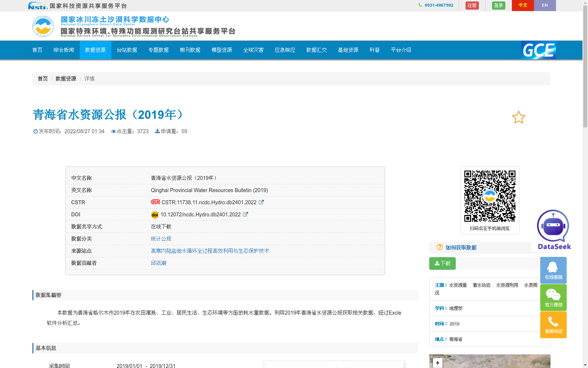Click the data center round logo
588x368 pixels.
[43, 26]
